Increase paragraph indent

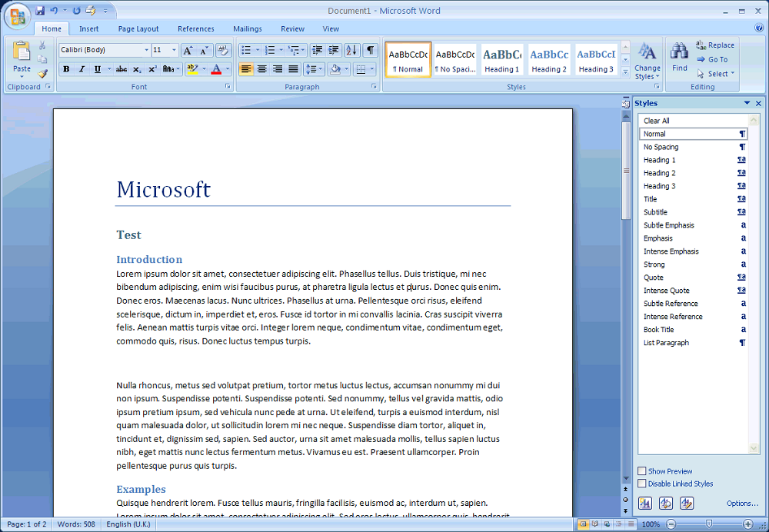coord(334,50)
